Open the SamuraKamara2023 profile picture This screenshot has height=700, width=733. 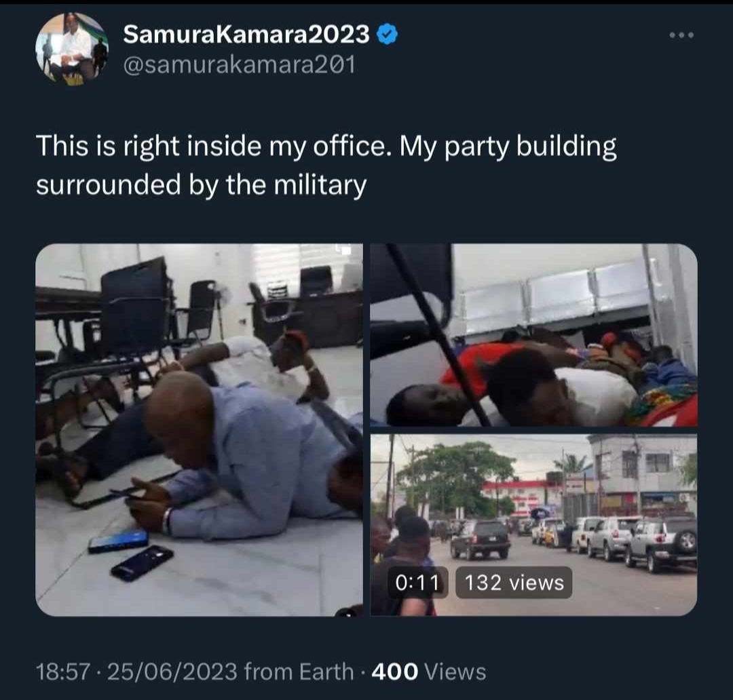71,49
